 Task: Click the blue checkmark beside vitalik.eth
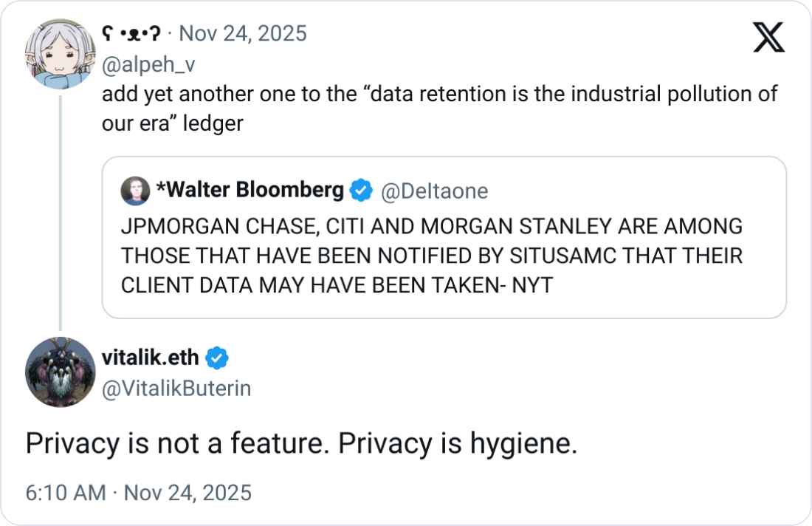216,358
